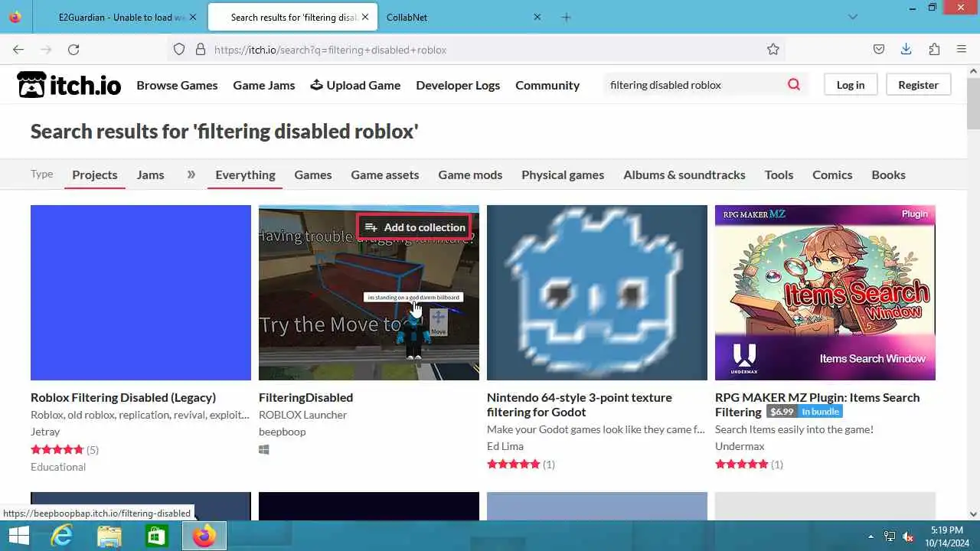Open a new tab with plus icon

click(x=566, y=17)
